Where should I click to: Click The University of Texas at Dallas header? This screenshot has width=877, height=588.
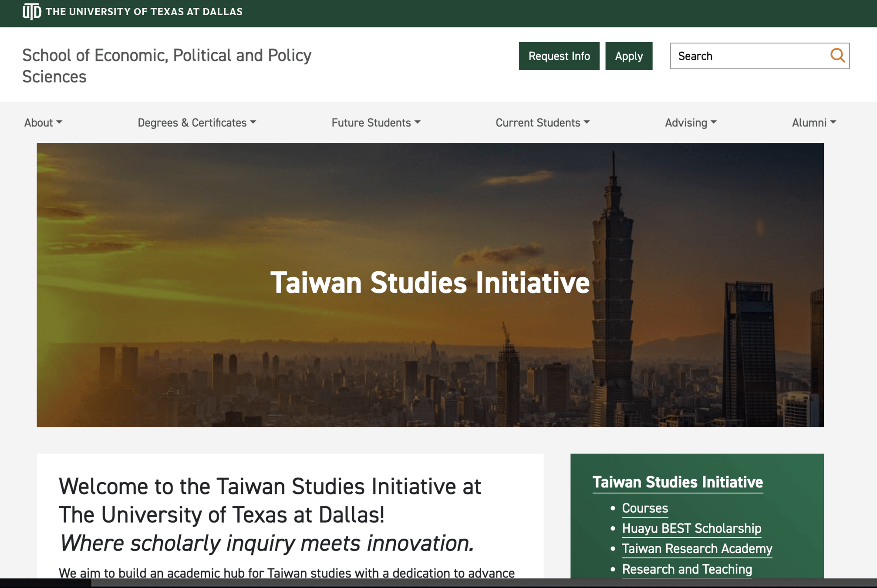(144, 12)
